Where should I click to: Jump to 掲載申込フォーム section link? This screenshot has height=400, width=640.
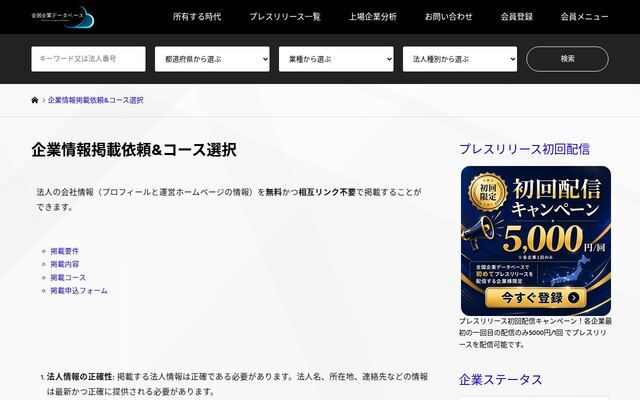[79, 291]
